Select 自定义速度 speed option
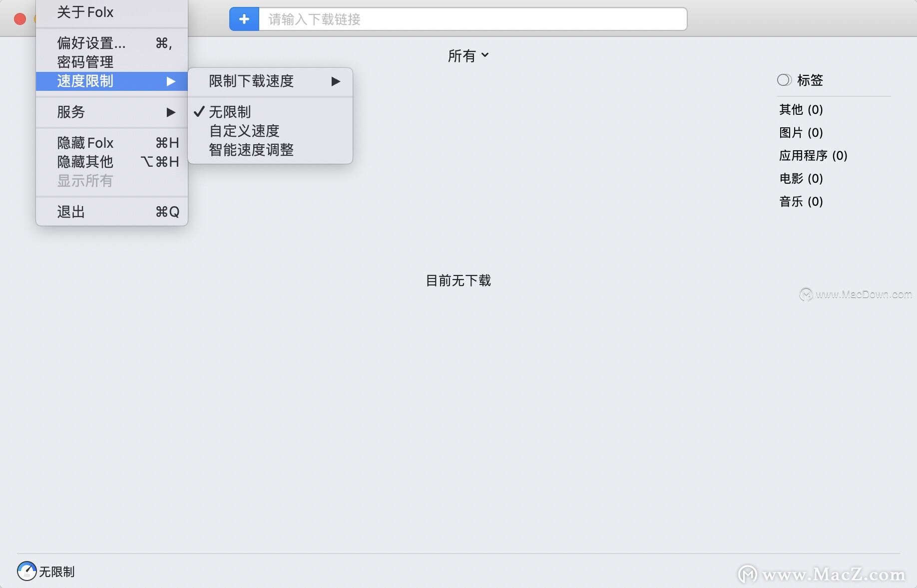 (244, 131)
